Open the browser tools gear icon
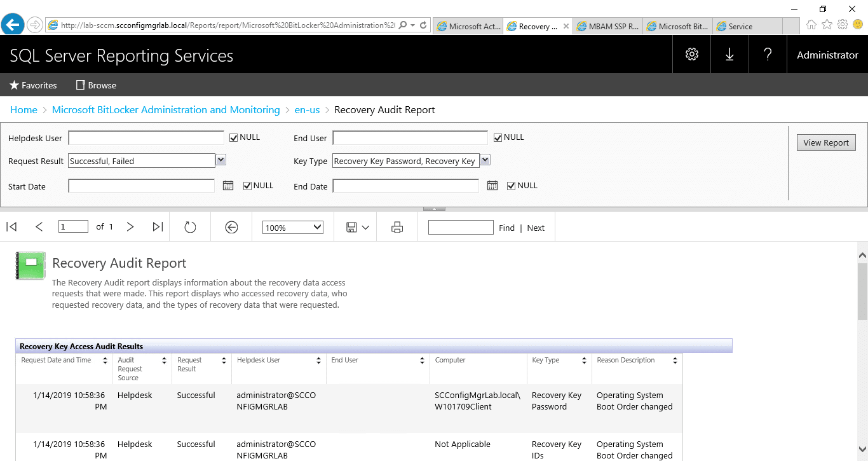This screenshot has width=868, height=461. pos(843,24)
